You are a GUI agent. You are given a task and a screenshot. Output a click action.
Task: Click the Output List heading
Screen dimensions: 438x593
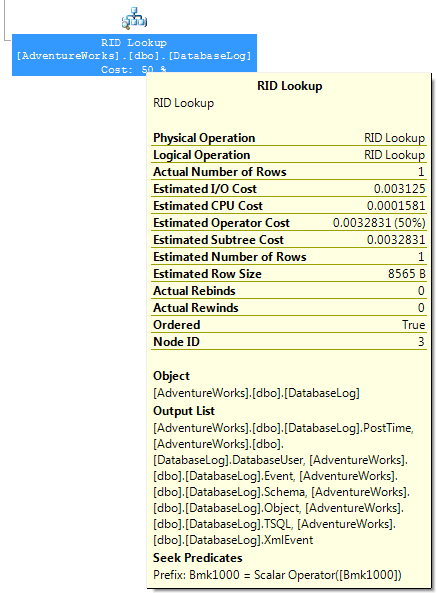[x=184, y=411]
